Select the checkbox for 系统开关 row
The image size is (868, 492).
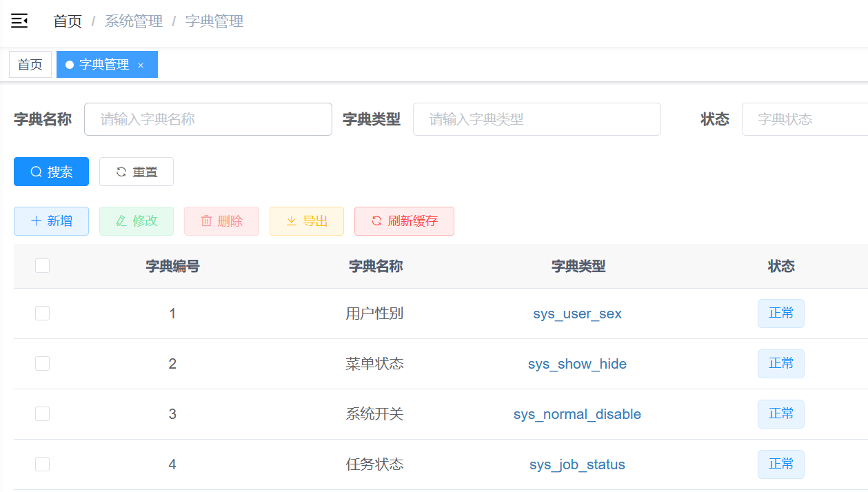43,414
